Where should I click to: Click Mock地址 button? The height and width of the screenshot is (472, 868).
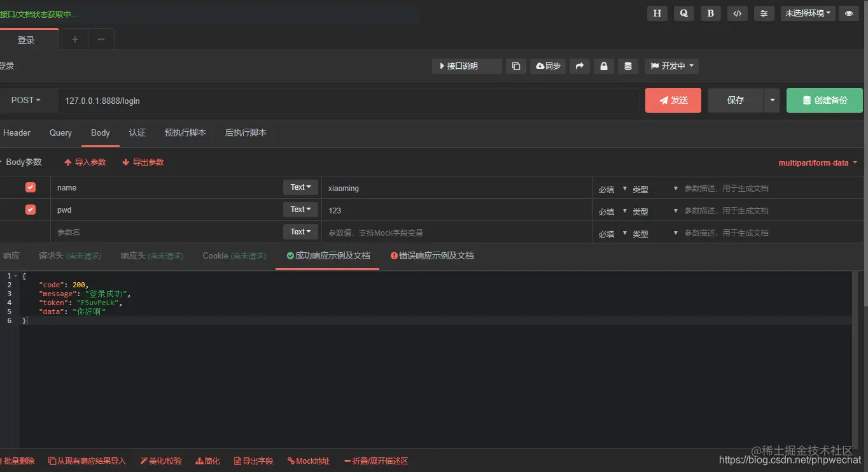tap(309, 461)
